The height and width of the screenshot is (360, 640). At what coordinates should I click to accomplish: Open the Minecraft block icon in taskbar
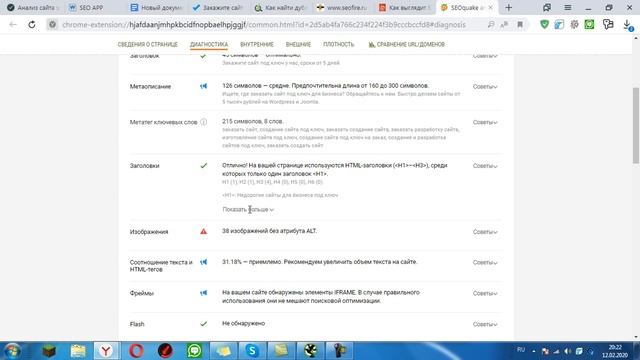coord(49,351)
